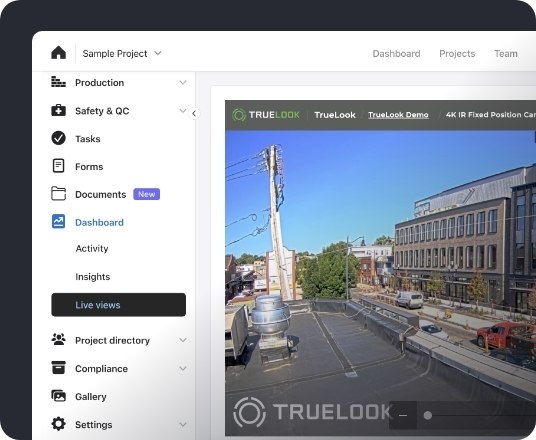Go to Projects in top navigation
The height and width of the screenshot is (440, 536).
(x=457, y=54)
